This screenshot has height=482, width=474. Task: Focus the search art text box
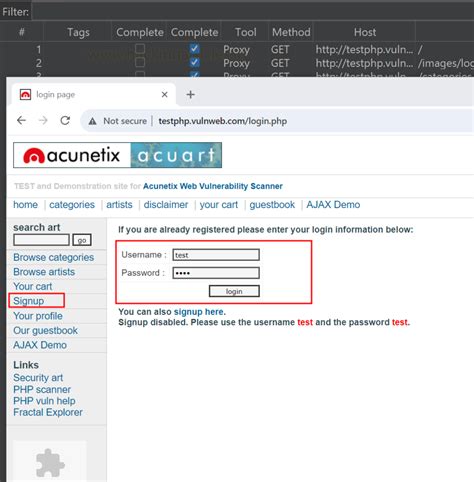42,240
